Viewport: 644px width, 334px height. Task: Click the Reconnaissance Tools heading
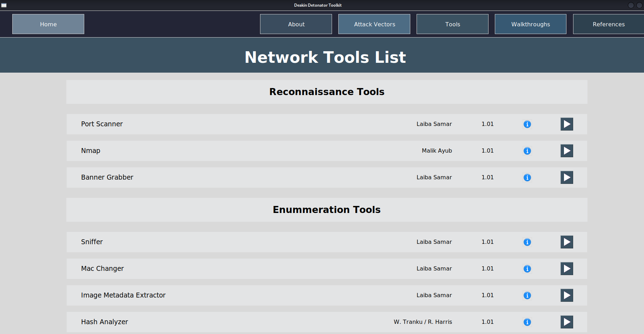327,92
